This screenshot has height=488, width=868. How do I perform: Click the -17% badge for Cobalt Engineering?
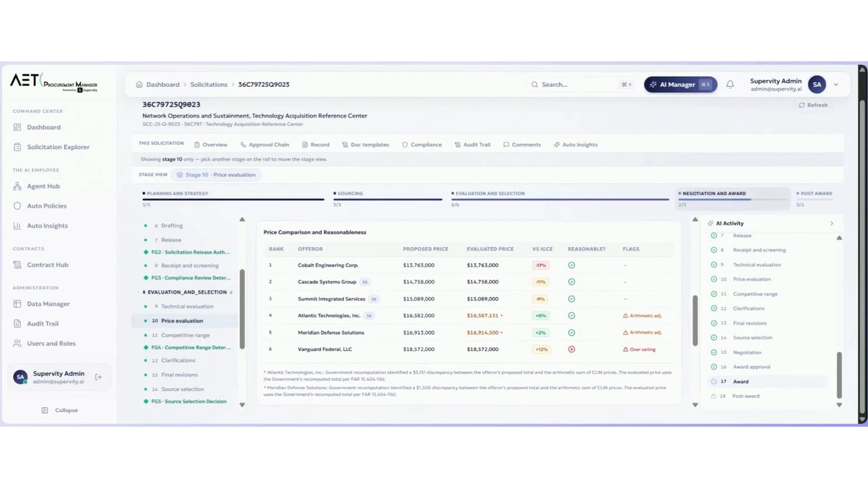pyautogui.click(x=541, y=265)
